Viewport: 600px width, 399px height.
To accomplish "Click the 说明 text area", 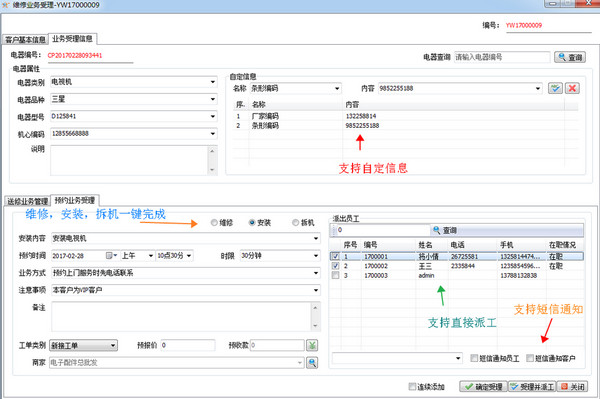I will 129,160.
